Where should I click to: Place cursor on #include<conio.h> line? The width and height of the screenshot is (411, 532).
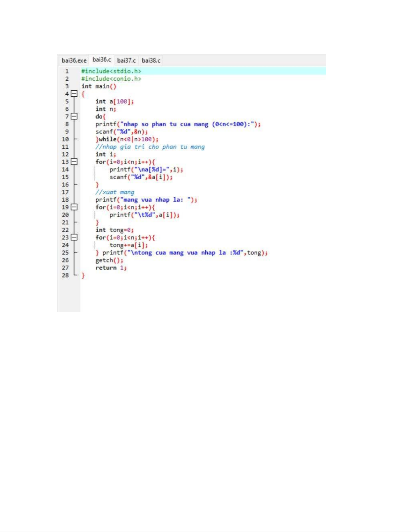click(x=111, y=79)
